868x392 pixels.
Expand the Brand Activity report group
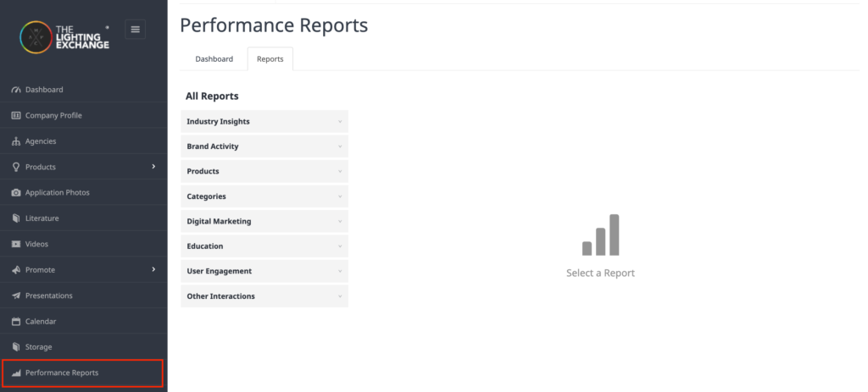tap(264, 146)
